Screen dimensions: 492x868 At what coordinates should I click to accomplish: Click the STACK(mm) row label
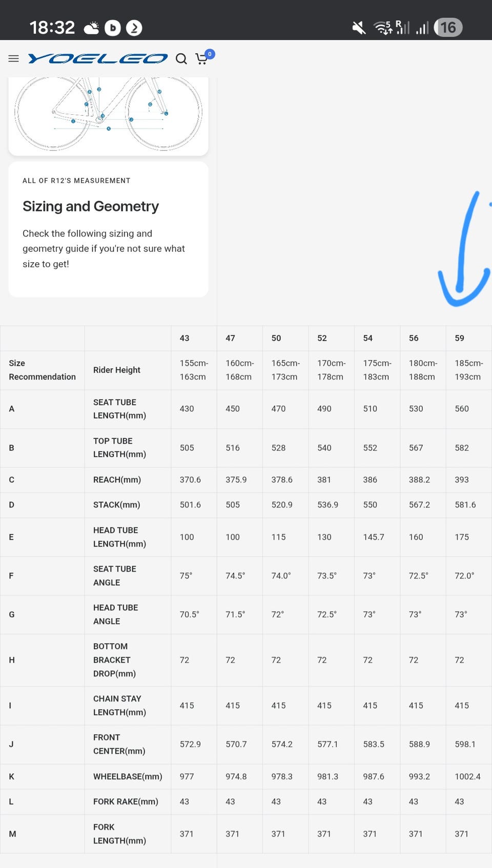[116, 505]
